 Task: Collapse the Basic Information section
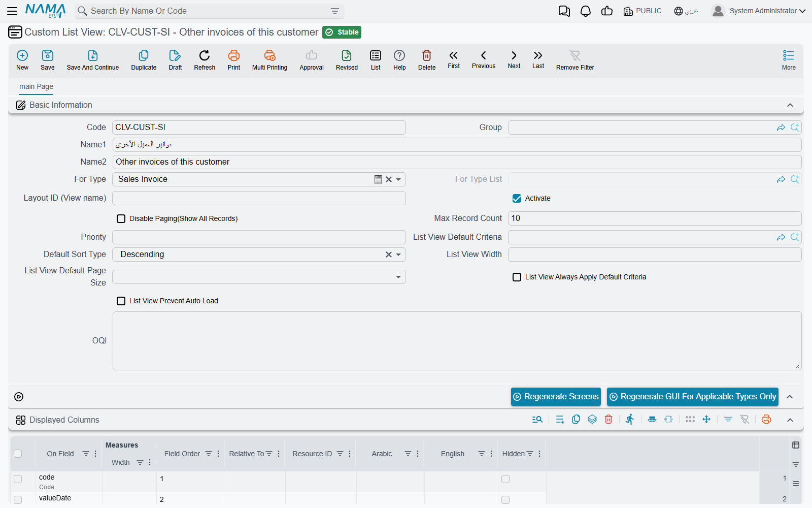point(790,105)
